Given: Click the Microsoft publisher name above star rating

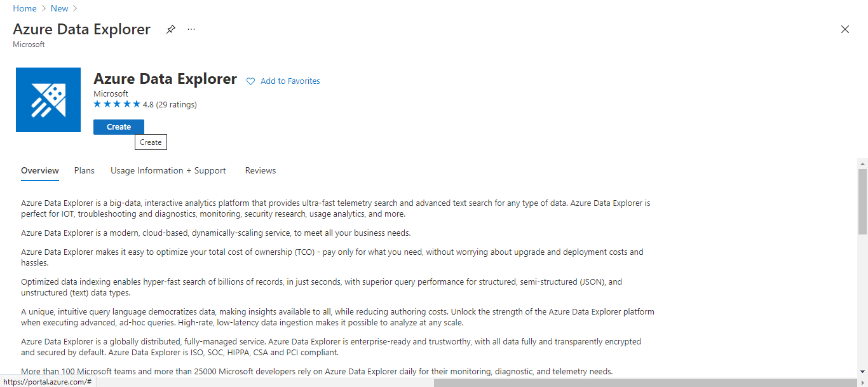Looking at the screenshot, I should [111, 94].
